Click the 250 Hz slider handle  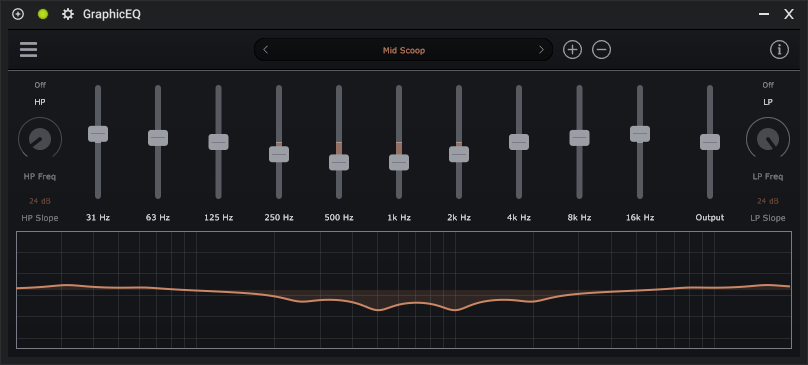(279, 154)
